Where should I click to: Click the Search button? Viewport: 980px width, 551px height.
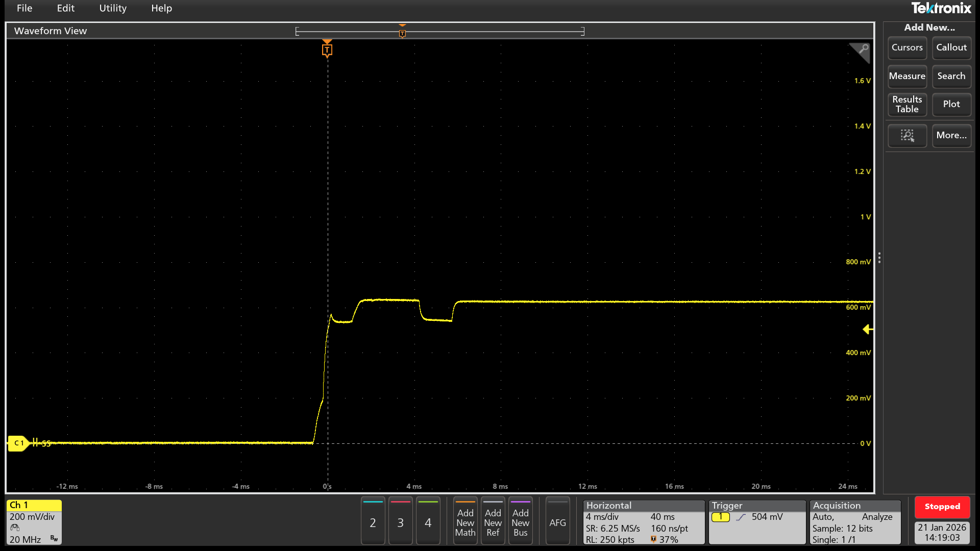click(x=951, y=76)
